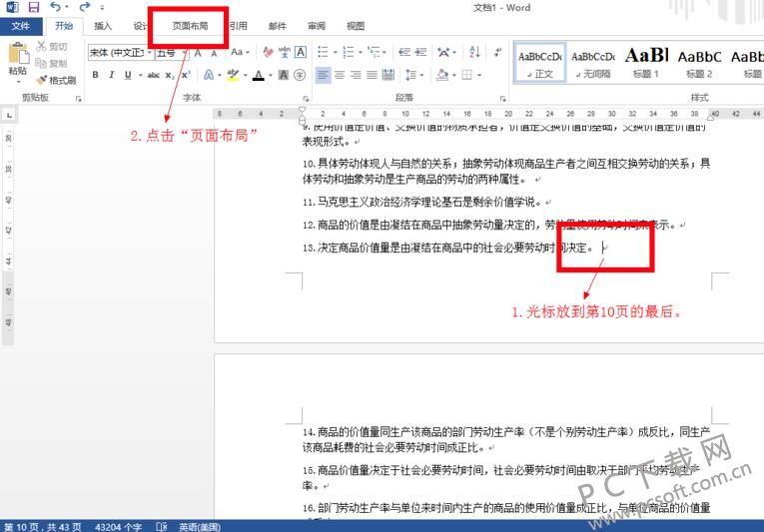The width and height of the screenshot is (764, 532).
Task: Click the Save icon in quick access toolbar
Action: coord(34,7)
